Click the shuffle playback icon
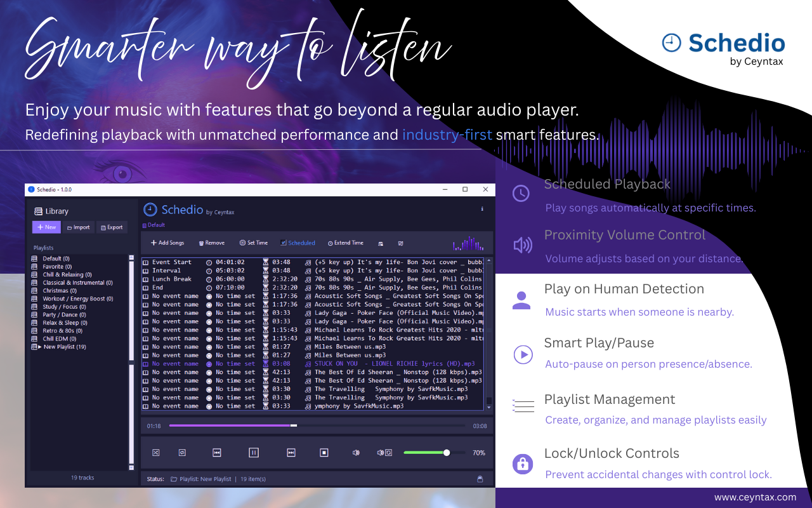812x508 pixels. pos(156,453)
